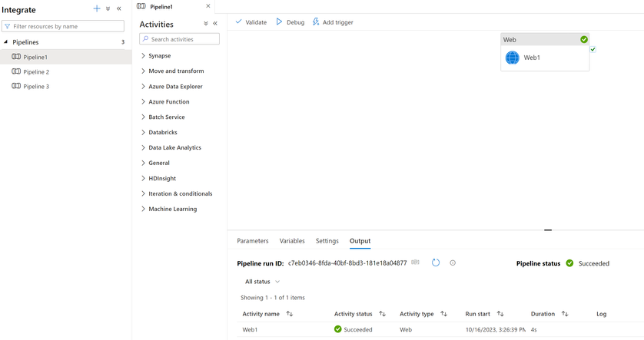Expand the Azure Function group
The image size is (644, 340).
click(x=144, y=102)
